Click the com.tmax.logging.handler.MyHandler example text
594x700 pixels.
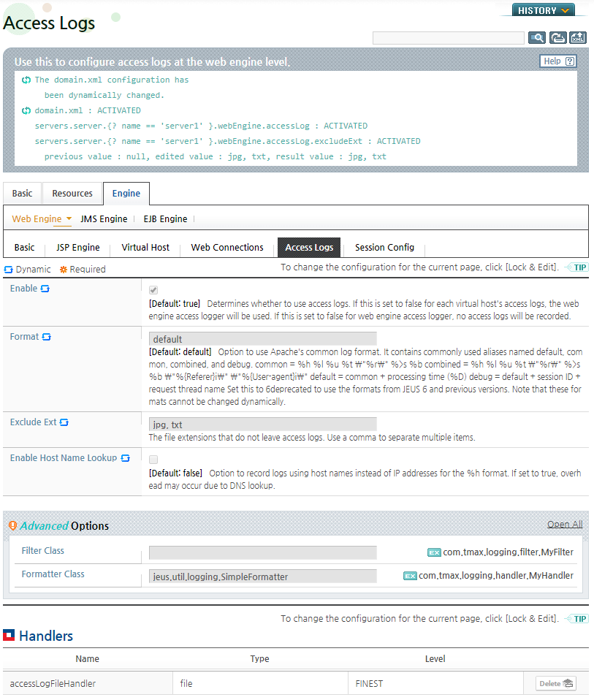pyautogui.click(x=496, y=576)
